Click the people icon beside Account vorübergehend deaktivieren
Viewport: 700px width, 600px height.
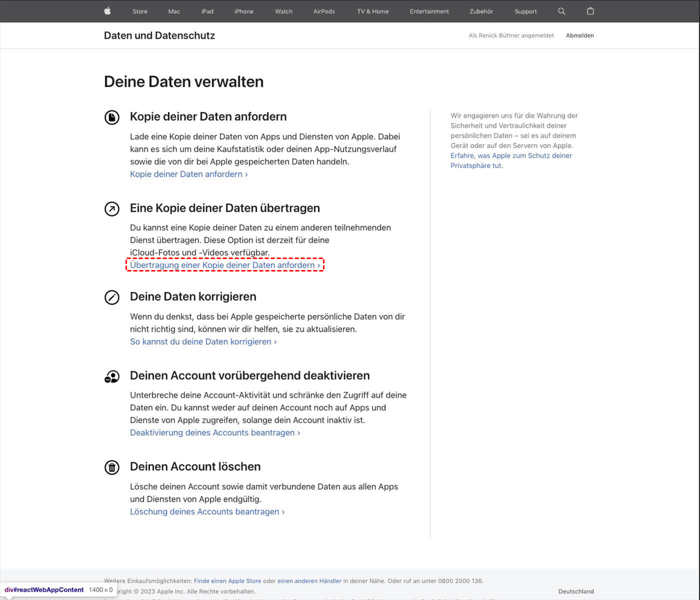(111, 377)
